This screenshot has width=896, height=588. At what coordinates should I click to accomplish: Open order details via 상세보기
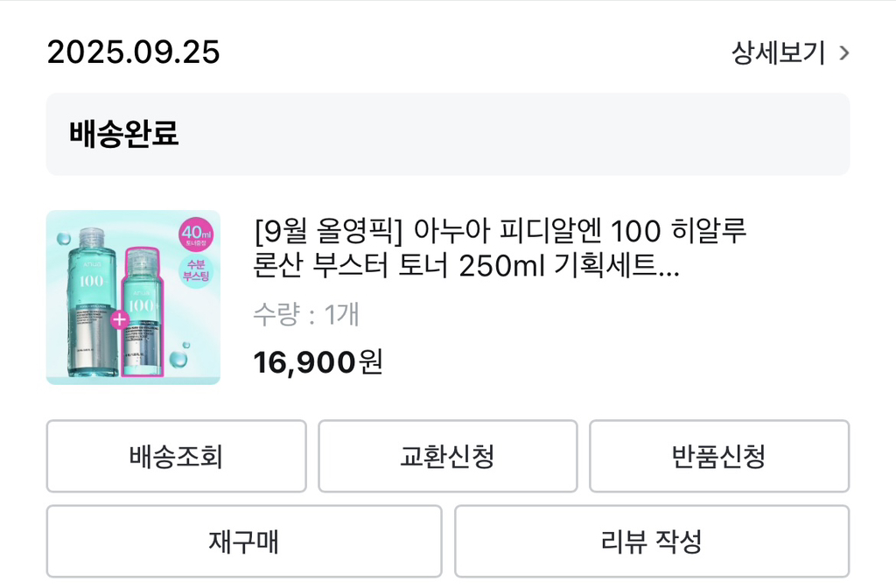778,53
